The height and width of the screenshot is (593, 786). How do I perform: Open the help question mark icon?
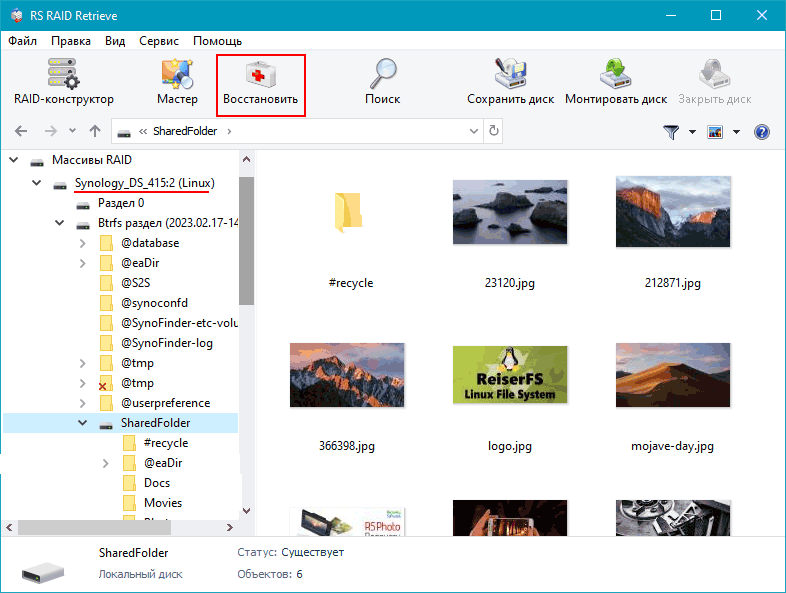click(761, 132)
